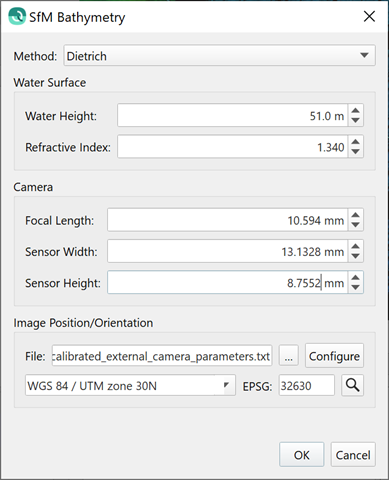The width and height of the screenshot is (389, 480).
Task: Click the EPSG search magnifier icon
Action: pos(352,385)
